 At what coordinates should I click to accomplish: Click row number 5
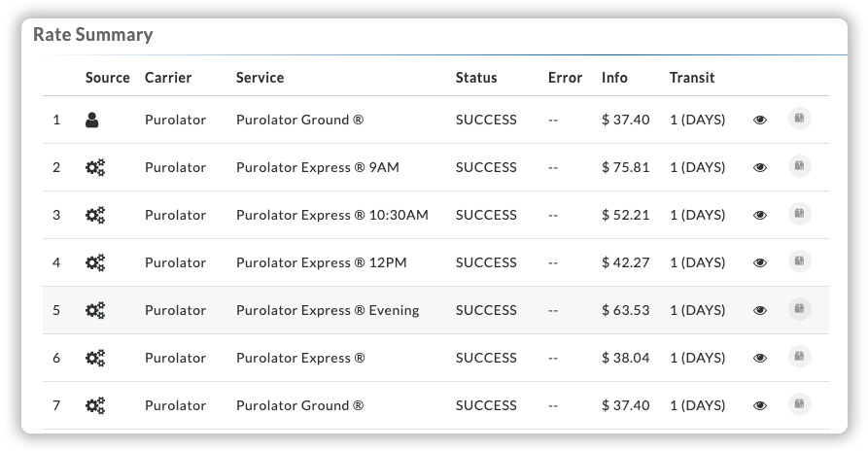click(x=56, y=310)
